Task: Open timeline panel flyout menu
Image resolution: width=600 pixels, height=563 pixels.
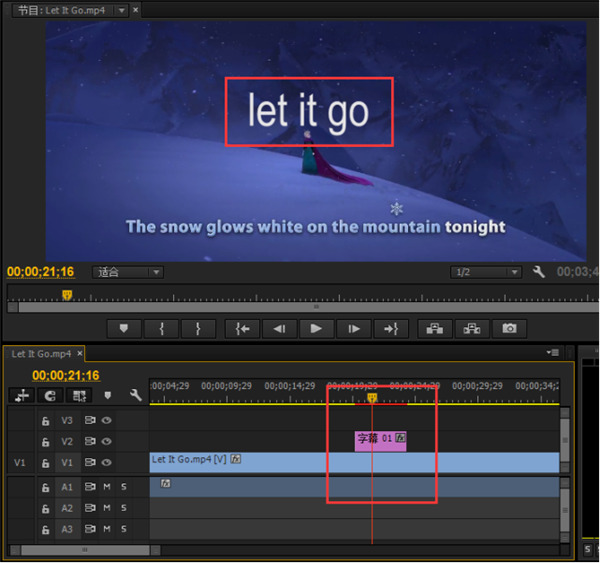Action: coord(553,352)
